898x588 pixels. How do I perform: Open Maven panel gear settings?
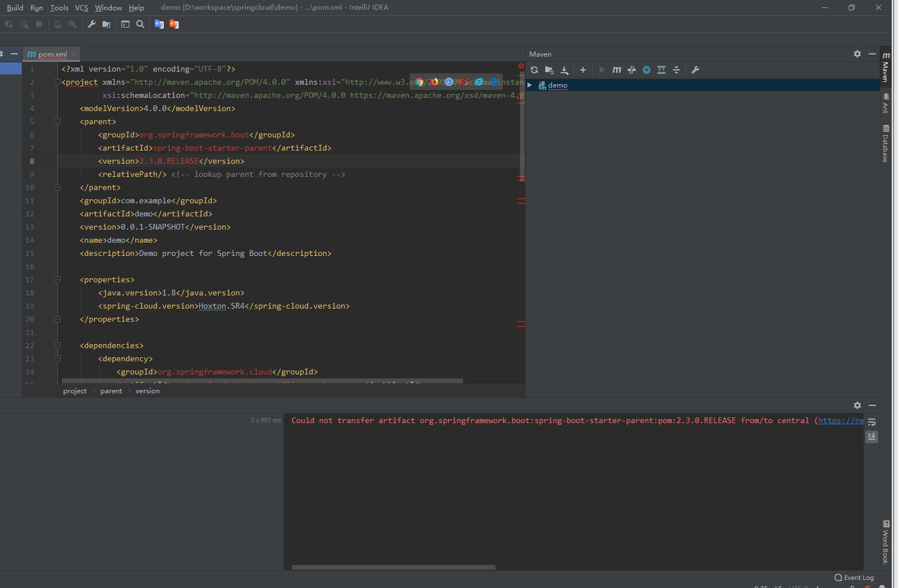[x=857, y=54]
